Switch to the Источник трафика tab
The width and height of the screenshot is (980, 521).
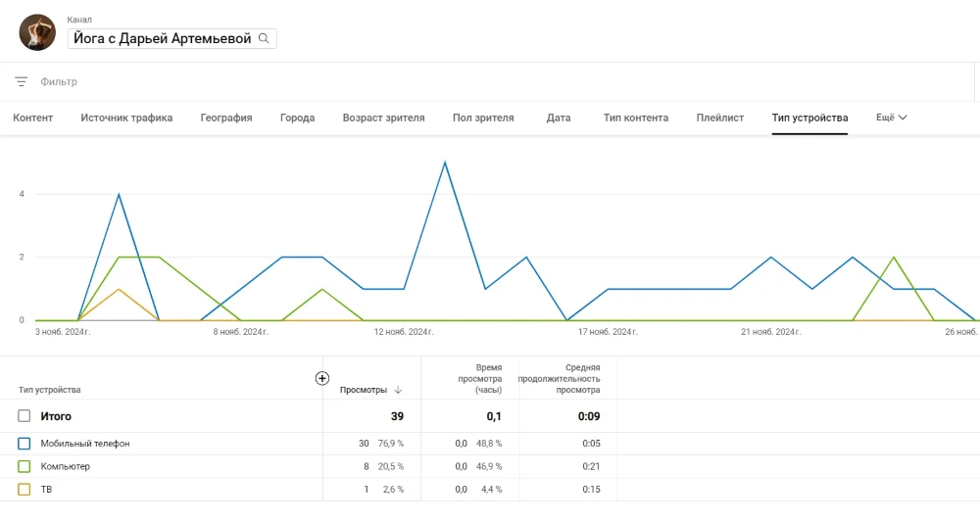(126, 118)
